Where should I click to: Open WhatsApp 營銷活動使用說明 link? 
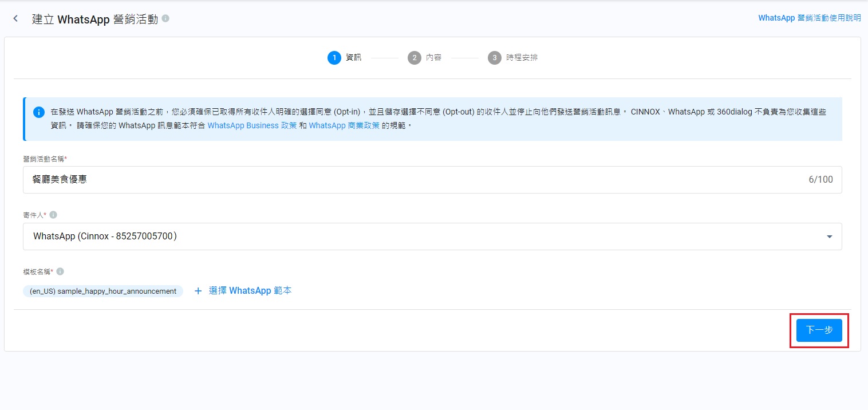coord(809,18)
